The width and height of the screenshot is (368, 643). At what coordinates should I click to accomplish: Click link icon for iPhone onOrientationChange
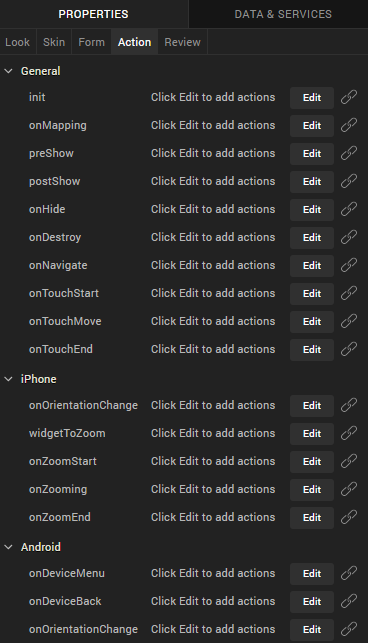pyautogui.click(x=349, y=406)
